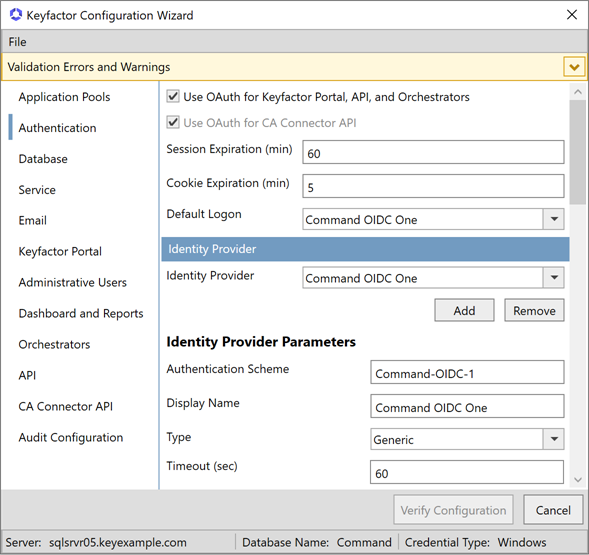Click the Add identity provider button

pyautogui.click(x=464, y=310)
